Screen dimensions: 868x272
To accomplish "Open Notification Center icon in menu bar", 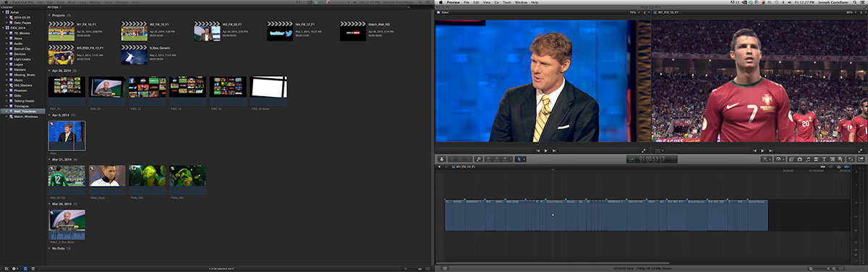I will (x=862, y=2).
